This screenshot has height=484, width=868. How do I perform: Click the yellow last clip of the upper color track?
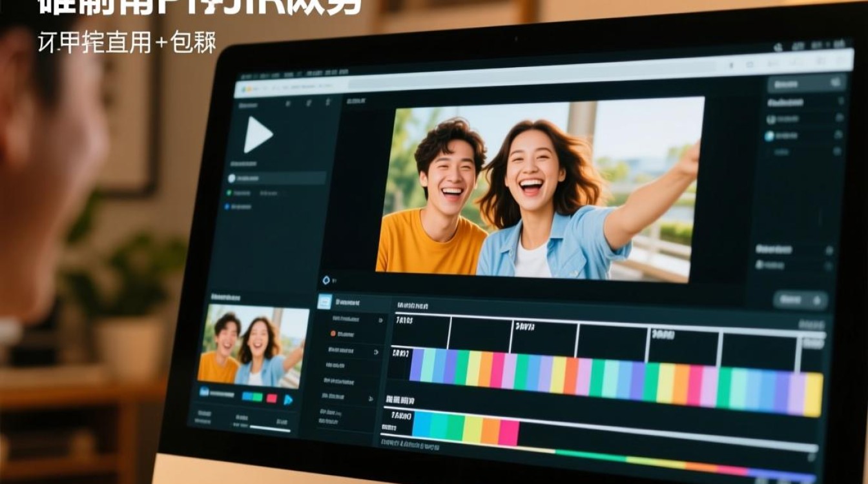[813, 394]
